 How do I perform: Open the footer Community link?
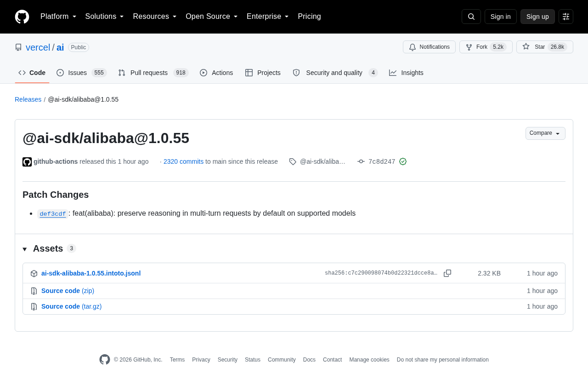282,360
